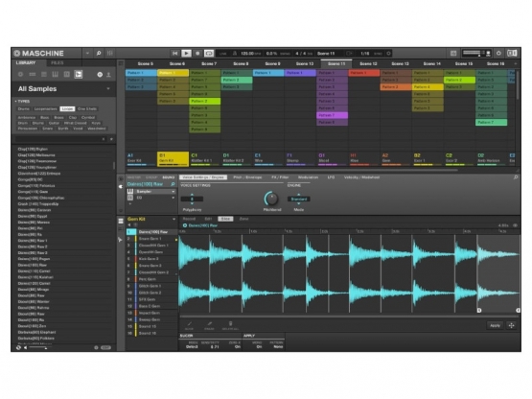The image size is (532, 399).
Task: Click the restart transport button
Action: point(174,54)
